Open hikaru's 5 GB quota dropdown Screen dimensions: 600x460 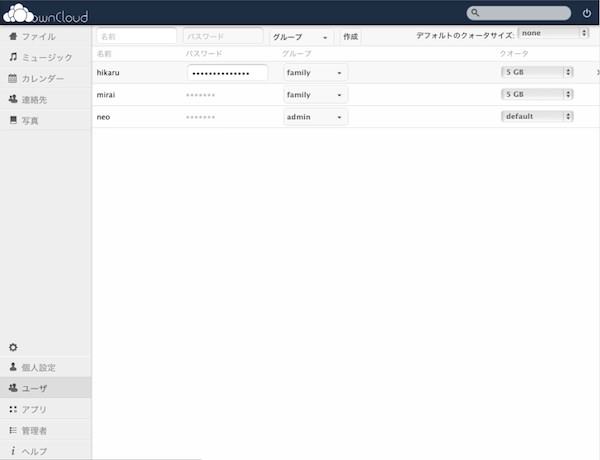click(x=537, y=72)
